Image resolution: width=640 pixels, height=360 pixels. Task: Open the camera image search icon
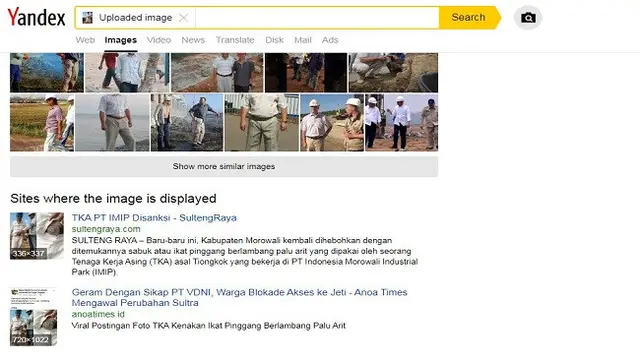528,18
